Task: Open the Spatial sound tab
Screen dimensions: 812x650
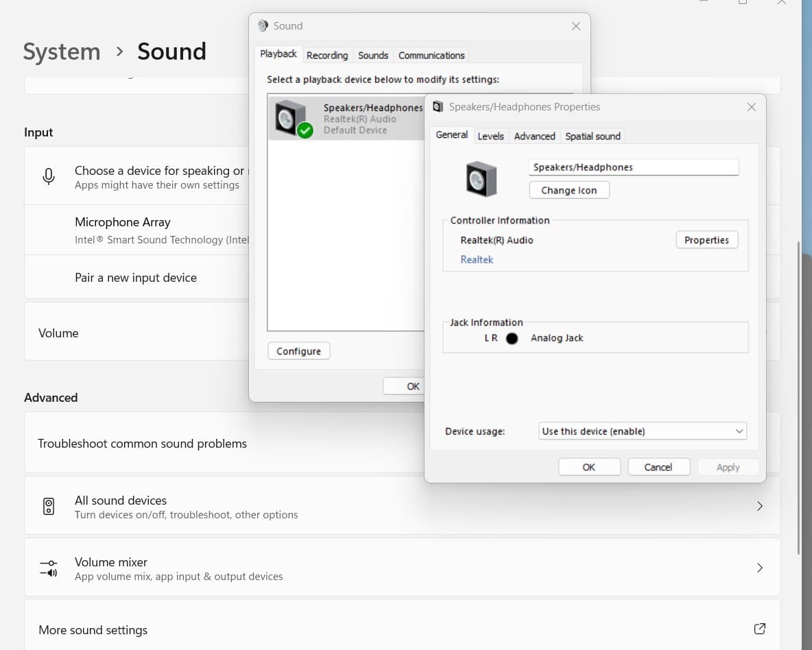Action: pyautogui.click(x=593, y=136)
